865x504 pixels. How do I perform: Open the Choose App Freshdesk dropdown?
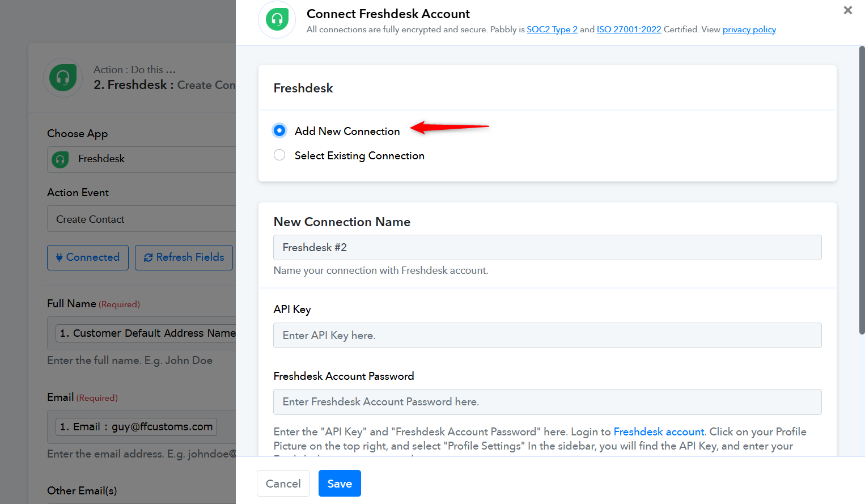(142, 159)
